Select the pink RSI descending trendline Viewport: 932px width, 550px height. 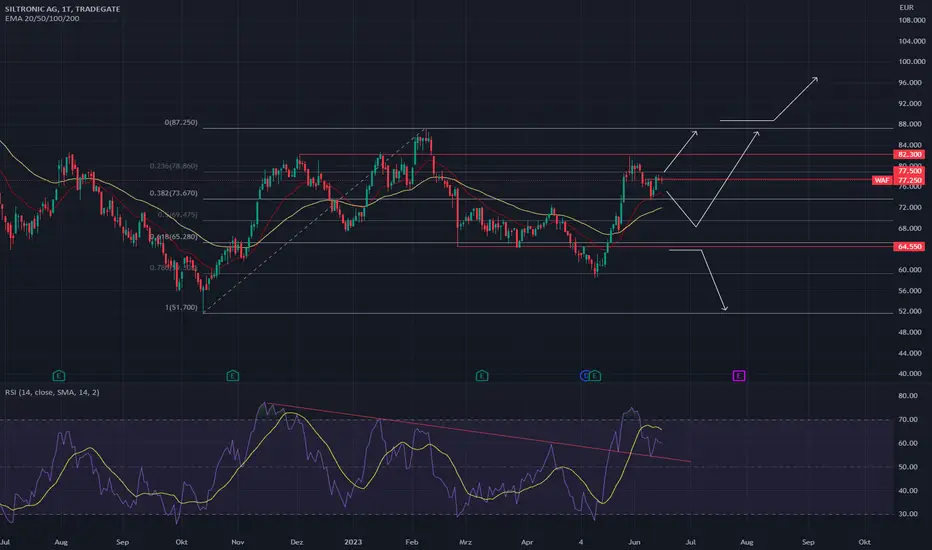tap(478, 432)
